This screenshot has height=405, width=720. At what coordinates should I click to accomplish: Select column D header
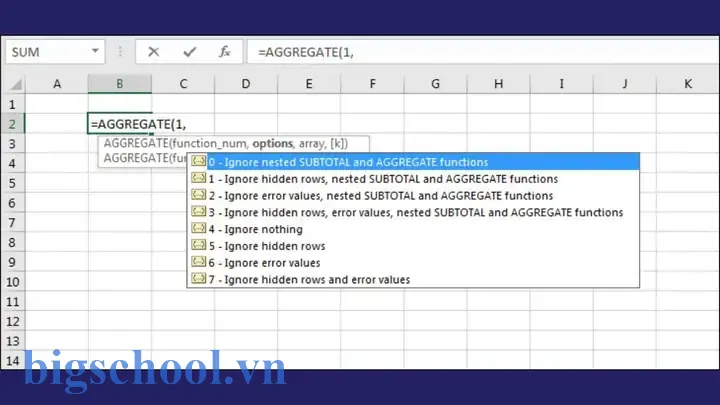[x=246, y=84]
